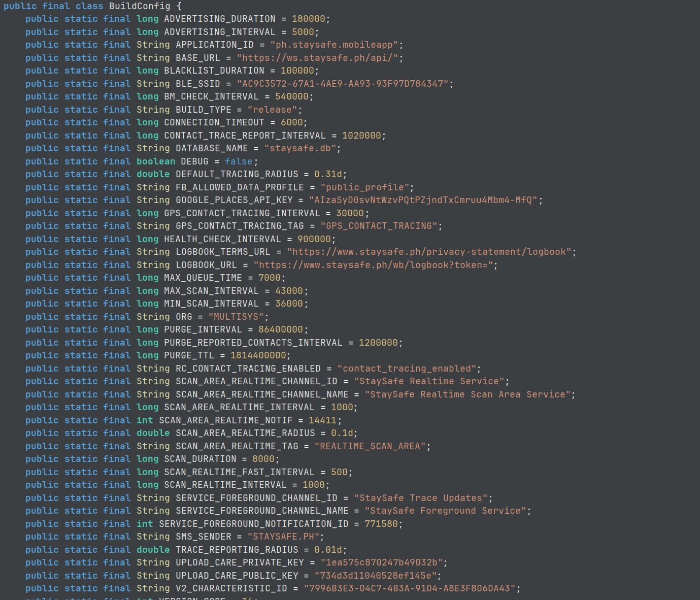Place cursor on CONNECTION_TIMEOUT identifier

(x=214, y=122)
